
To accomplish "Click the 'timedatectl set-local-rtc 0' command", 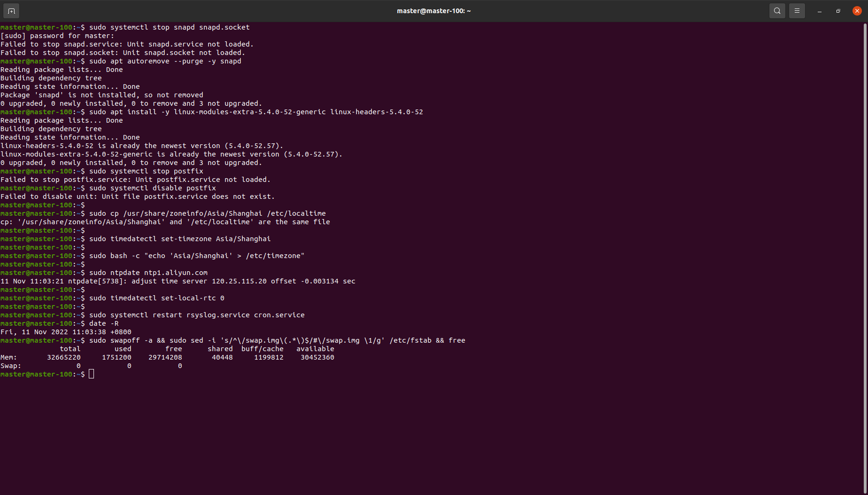I will (156, 298).
